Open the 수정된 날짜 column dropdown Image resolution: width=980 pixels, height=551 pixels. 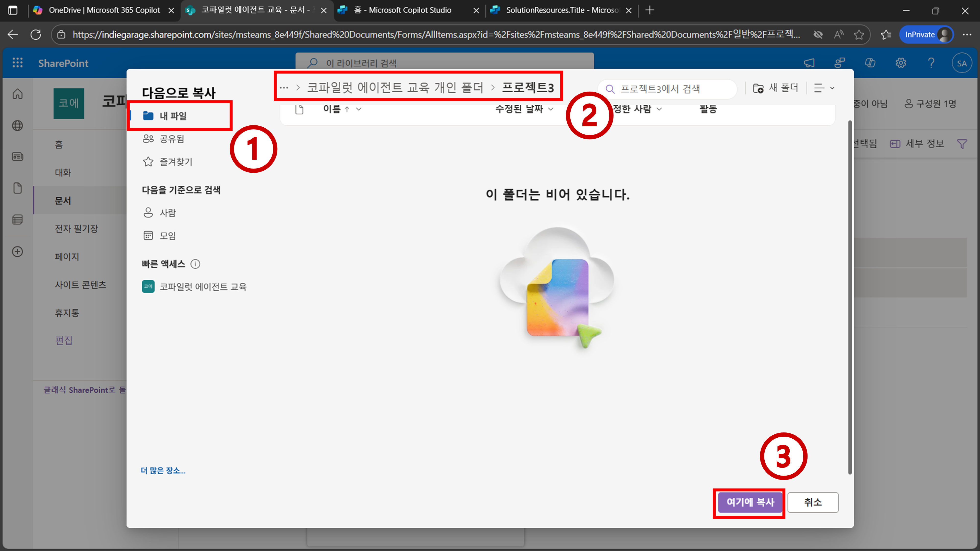551,109
